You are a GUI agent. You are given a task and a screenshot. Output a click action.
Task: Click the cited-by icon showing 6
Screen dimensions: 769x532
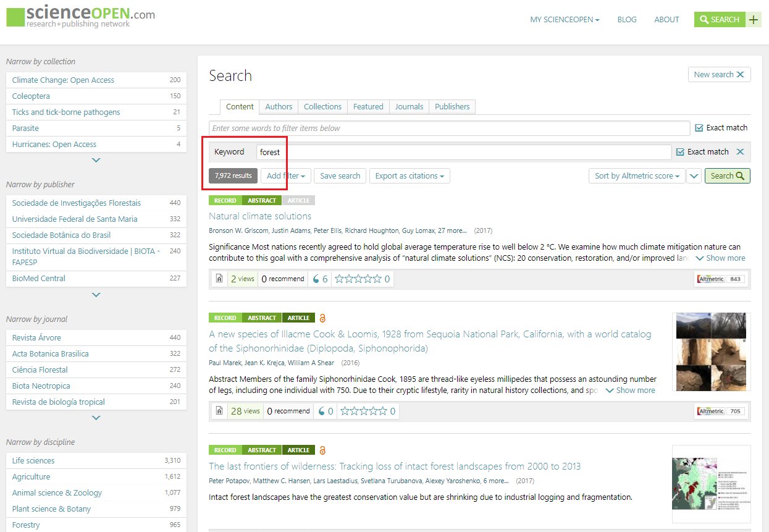tap(321, 279)
